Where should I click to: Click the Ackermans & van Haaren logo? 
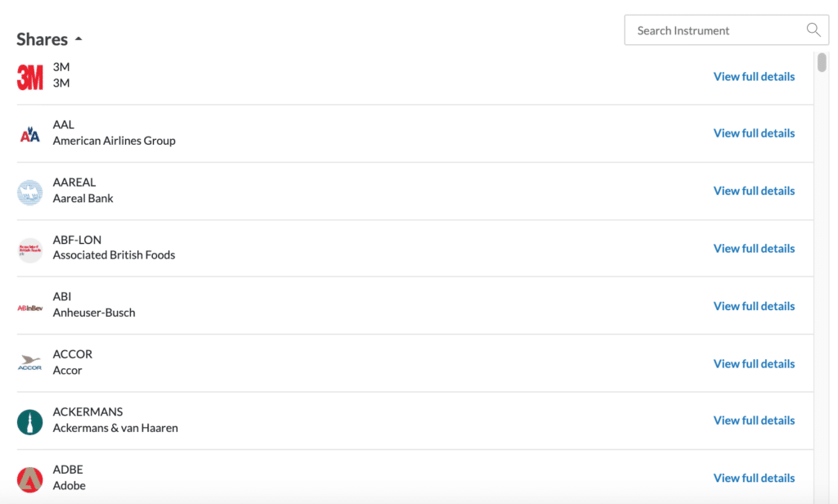click(30, 422)
